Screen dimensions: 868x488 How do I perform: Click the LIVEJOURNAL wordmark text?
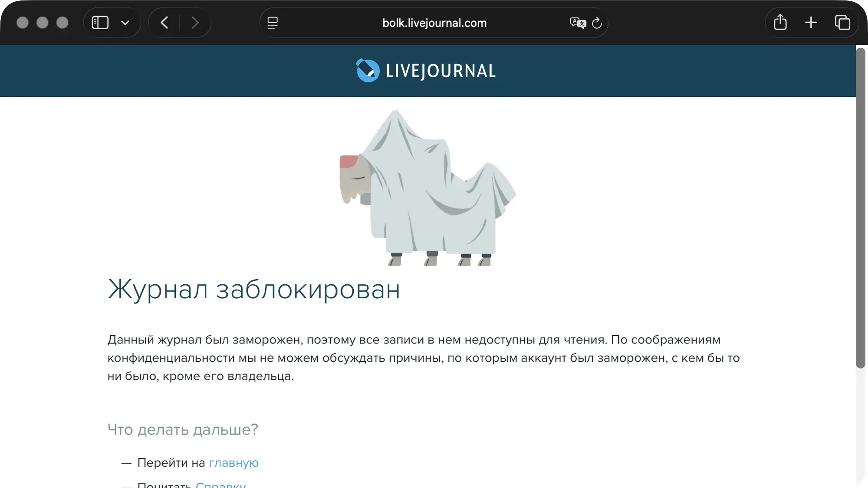click(x=441, y=71)
